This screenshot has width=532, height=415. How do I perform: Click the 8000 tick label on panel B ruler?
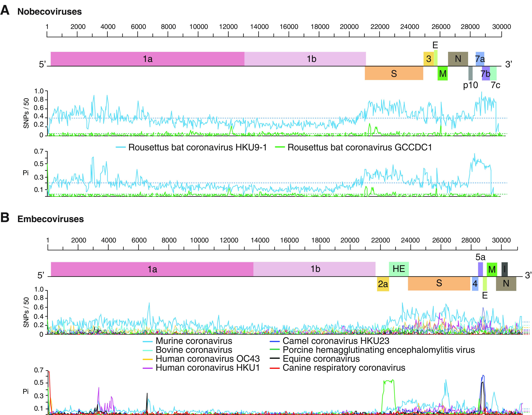click(169, 240)
